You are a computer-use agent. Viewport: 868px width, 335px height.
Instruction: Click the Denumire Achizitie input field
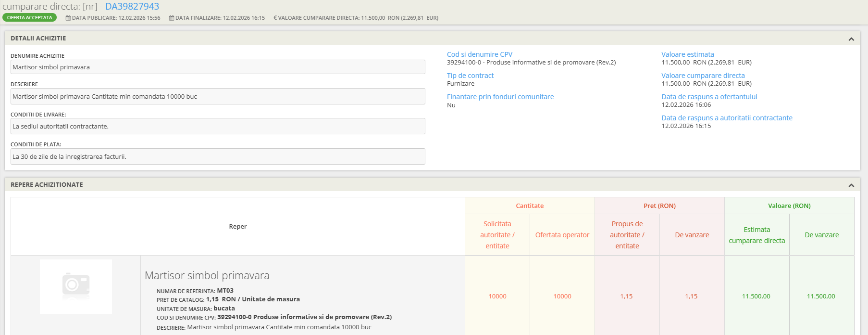218,67
